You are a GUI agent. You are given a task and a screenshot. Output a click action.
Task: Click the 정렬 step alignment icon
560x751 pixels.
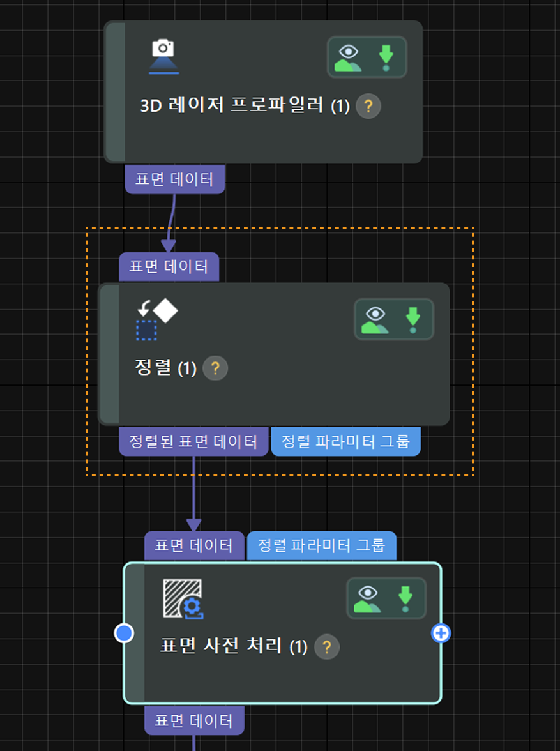pos(156,319)
